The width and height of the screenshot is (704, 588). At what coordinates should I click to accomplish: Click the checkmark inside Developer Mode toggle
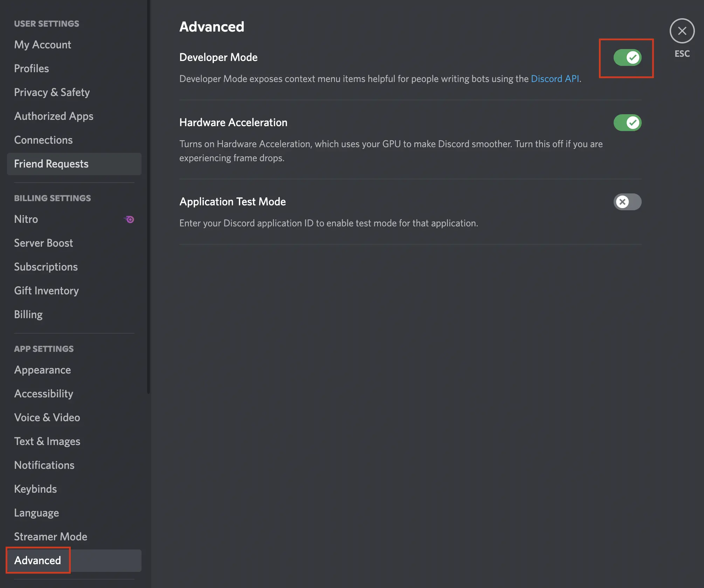click(633, 57)
